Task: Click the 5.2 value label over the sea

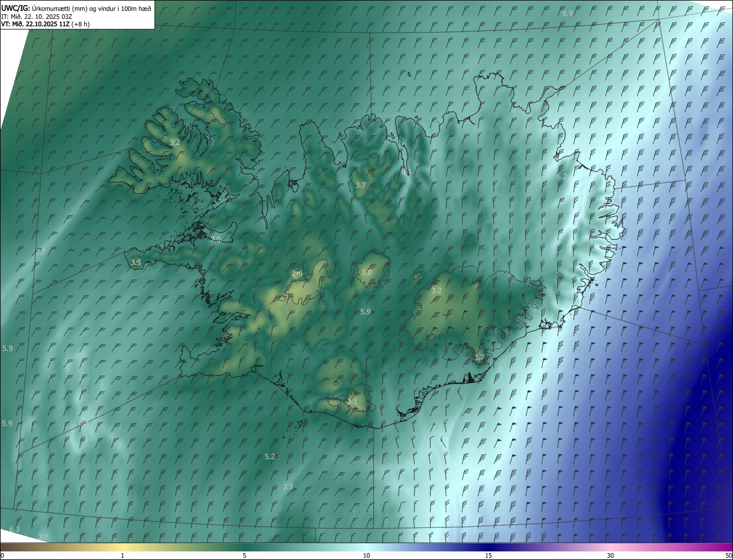Action: coord(270,456)
